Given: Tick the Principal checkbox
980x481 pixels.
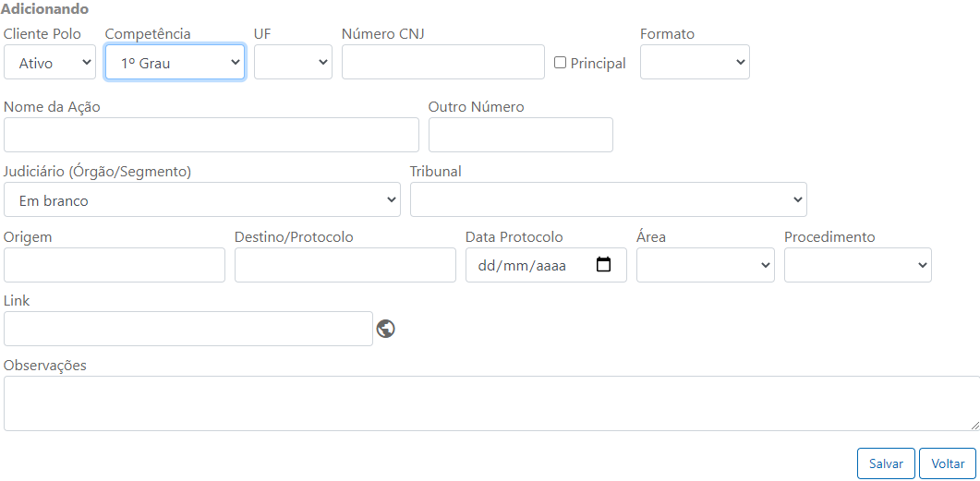Looking at the screenshot, I should (x=561, y=62).
